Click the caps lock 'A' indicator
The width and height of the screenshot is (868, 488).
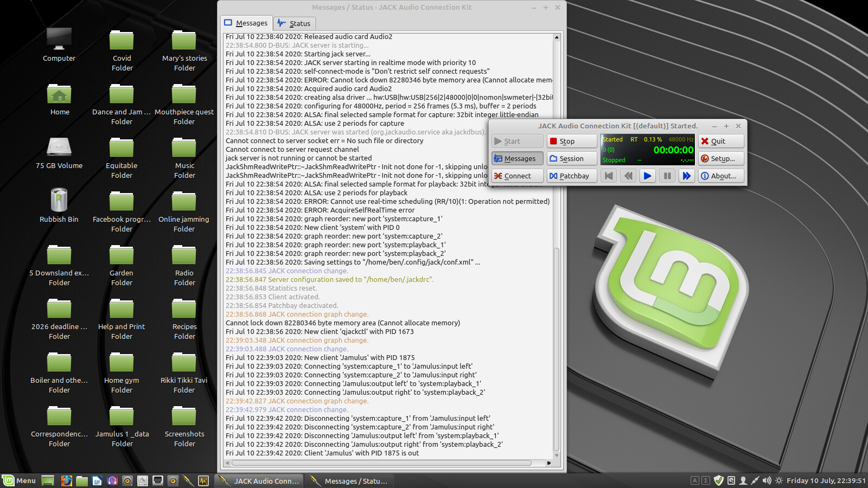click(x=695, y=480)
